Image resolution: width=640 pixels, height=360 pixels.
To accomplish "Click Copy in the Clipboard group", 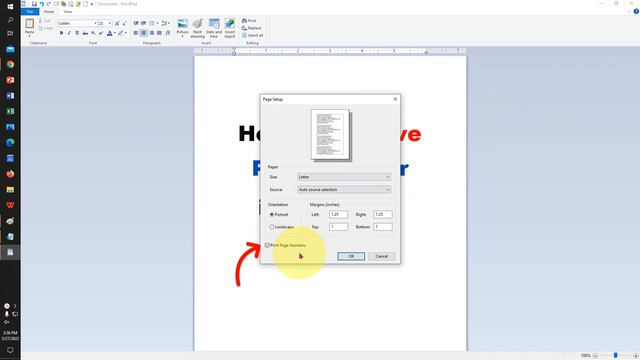I will pos(46,28).
